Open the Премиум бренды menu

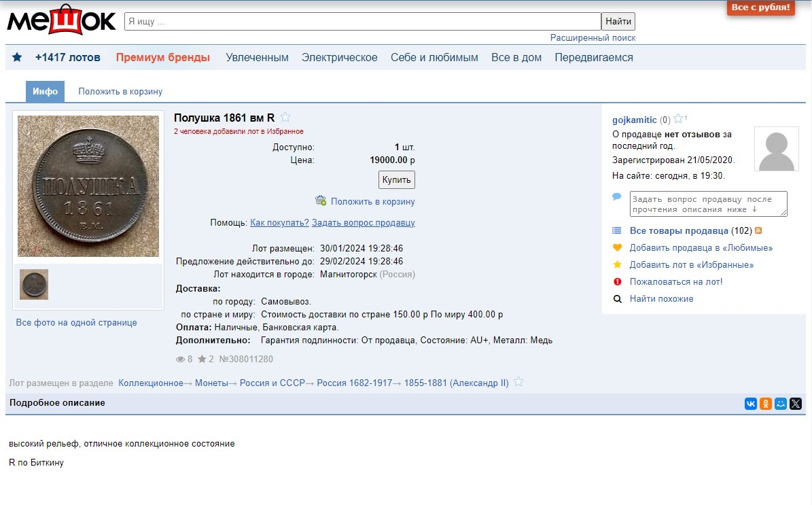[162, 58]
